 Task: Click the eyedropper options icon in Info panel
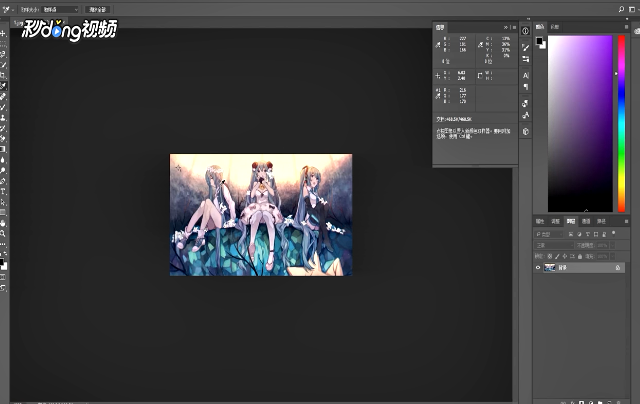[438, 45]
